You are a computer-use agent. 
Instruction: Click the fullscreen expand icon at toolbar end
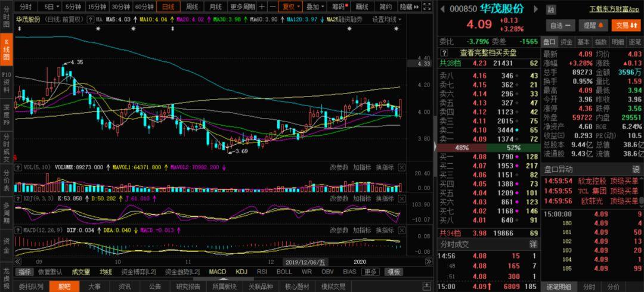(x=428, y=7)
